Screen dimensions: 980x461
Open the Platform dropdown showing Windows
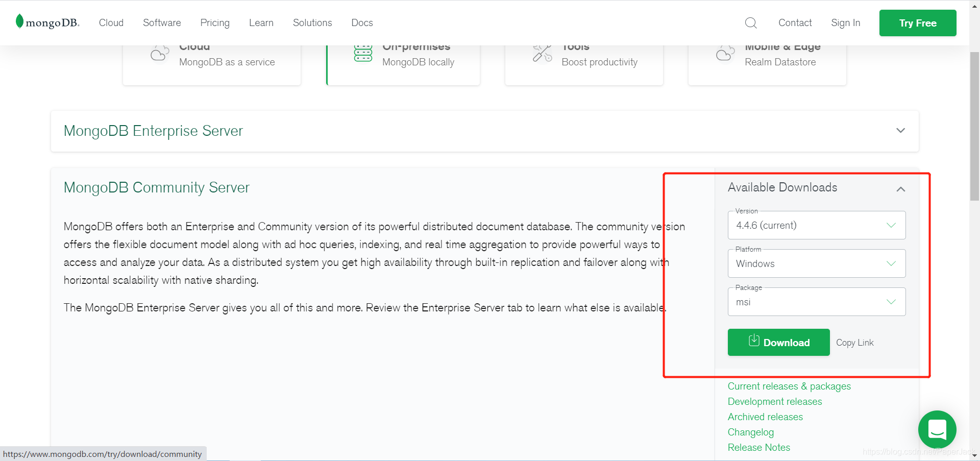tap(817, 263)
